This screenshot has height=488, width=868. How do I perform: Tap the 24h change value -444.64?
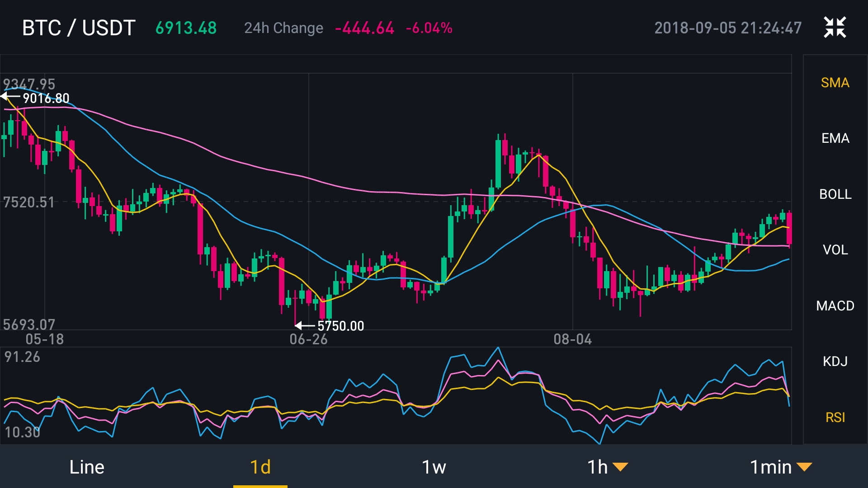364,28
